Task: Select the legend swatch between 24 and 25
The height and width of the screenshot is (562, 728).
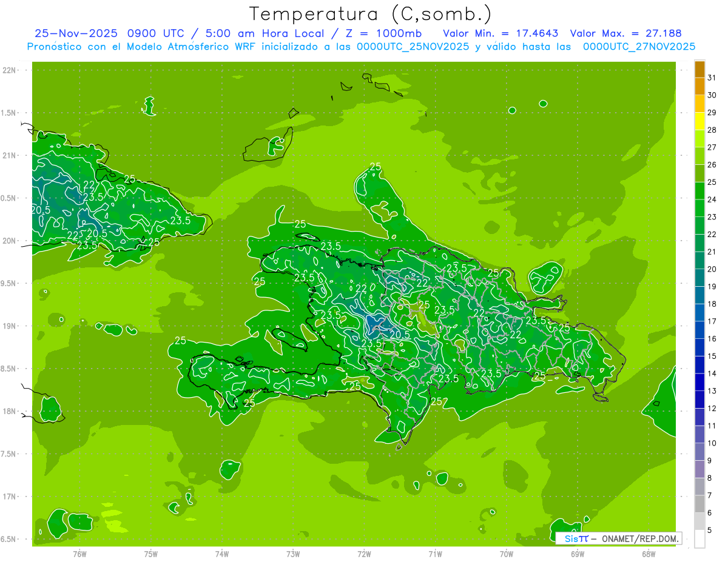Action: tap(699, 191)
